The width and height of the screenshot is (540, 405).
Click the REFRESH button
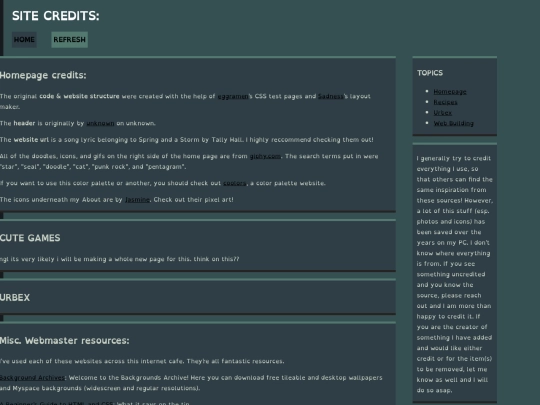pos(70,40)
